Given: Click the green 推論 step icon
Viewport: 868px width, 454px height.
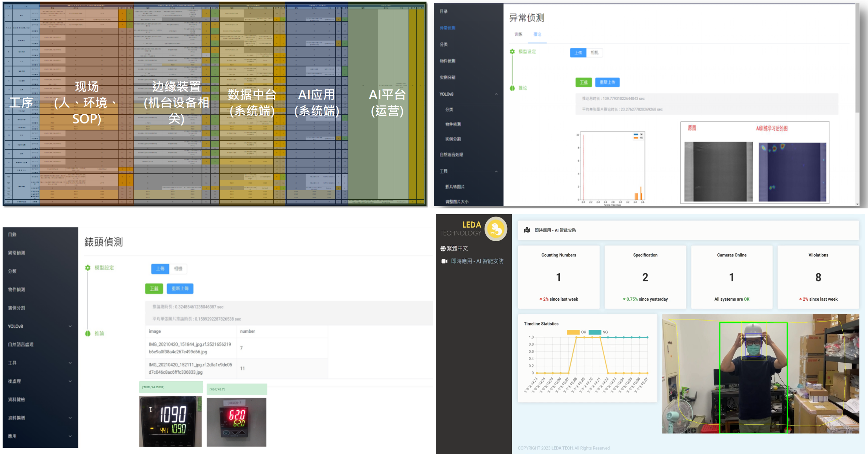Looking at the screenshot, I should coord(88,333).
